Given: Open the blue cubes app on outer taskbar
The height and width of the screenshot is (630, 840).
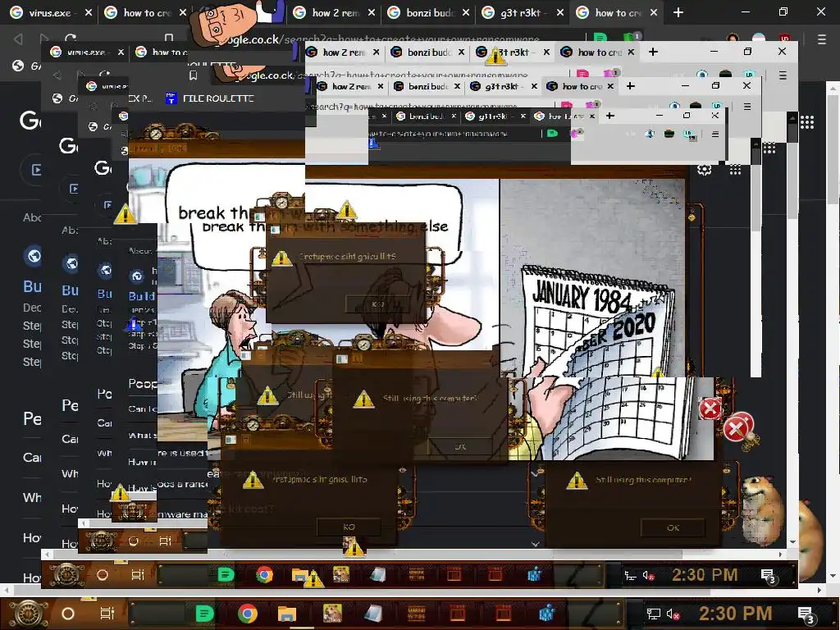Looking at the screenshot, I should pos(547,614).
